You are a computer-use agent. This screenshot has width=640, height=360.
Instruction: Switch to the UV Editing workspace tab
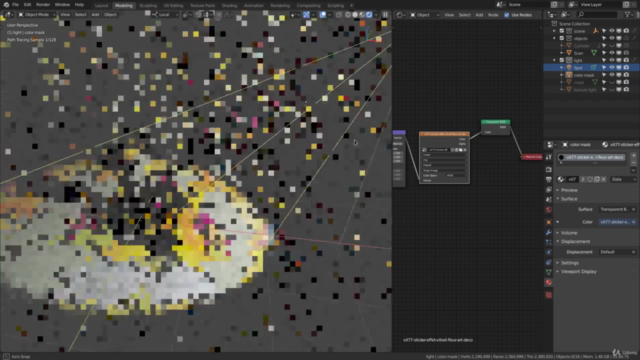click(173, 6)
